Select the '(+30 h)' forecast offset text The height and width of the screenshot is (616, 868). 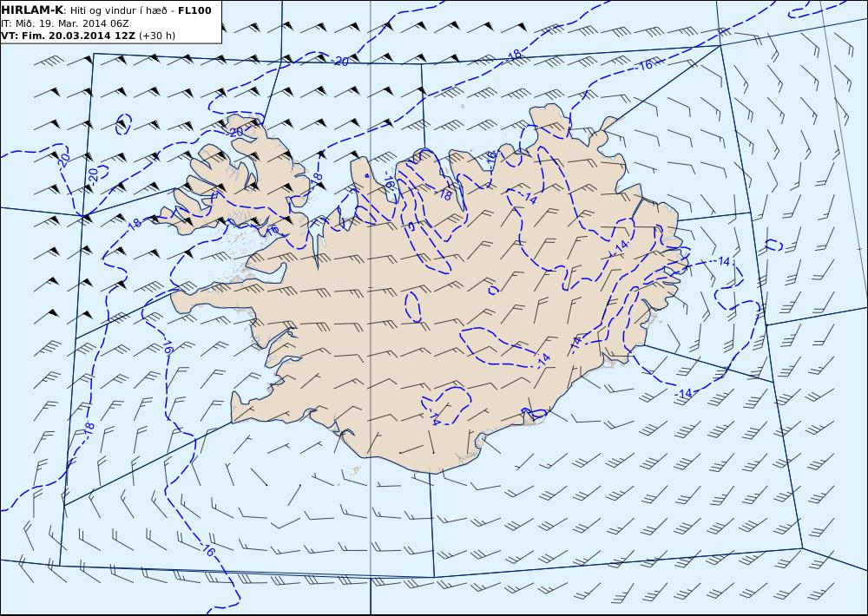pyautogui.click(x=156, y=36)
